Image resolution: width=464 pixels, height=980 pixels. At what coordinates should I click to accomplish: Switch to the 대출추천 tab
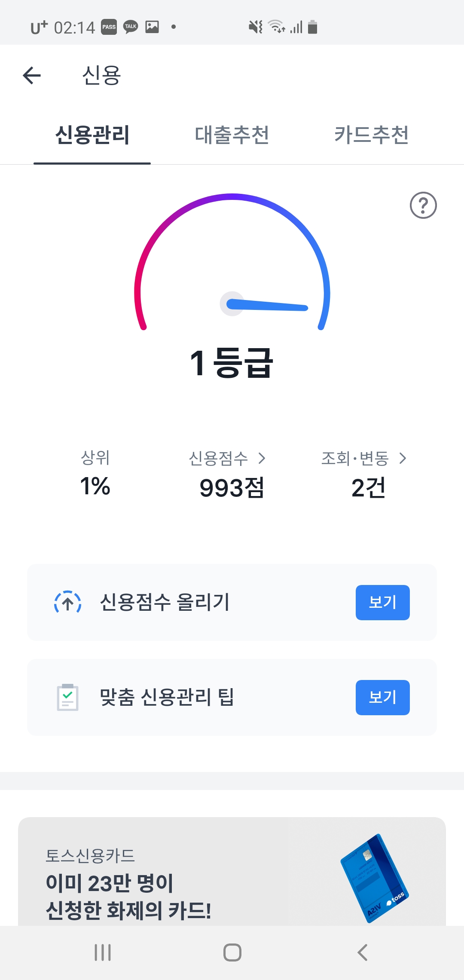[x=232, y=135]
